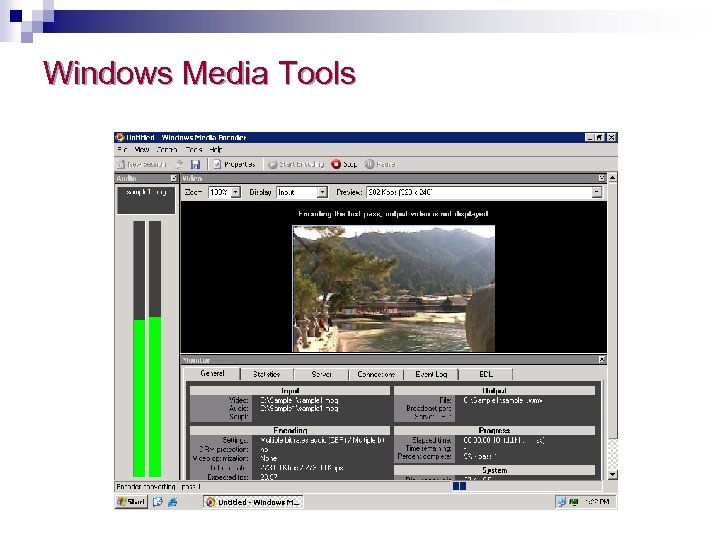Open the Help menu
Image resolution: width=720 pixels, height=540 pixels.
215,150
